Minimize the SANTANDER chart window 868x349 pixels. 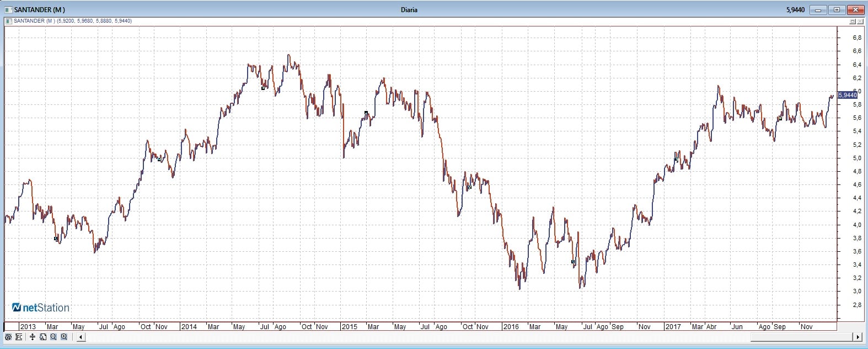point(818,10)
